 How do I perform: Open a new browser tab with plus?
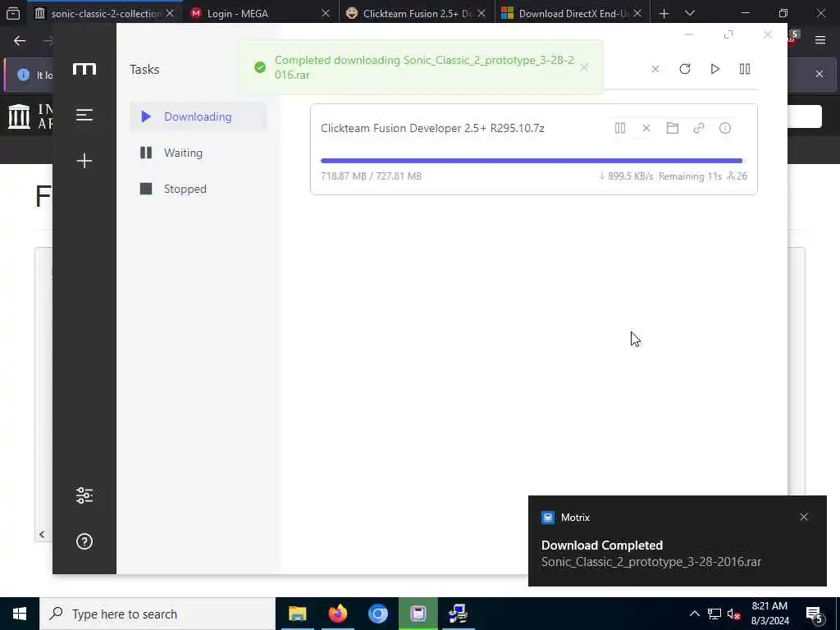(x=664, y=13)
